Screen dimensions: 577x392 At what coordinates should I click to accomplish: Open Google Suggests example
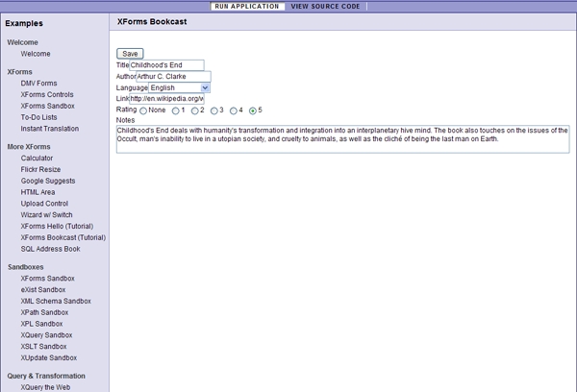(48, 181)
